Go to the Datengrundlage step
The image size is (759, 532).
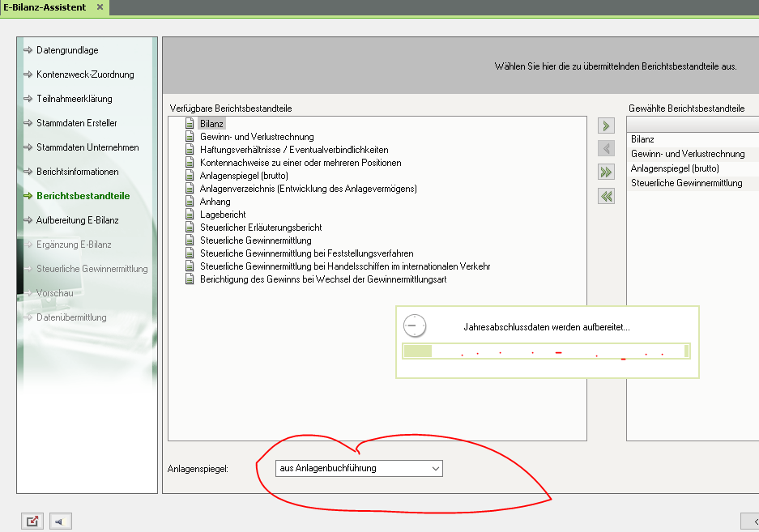point(67,50)
